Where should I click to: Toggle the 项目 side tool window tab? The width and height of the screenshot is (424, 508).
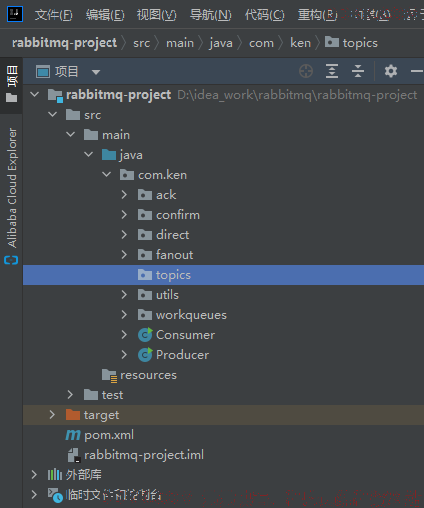pyautogui.click(x=12, y=84)
